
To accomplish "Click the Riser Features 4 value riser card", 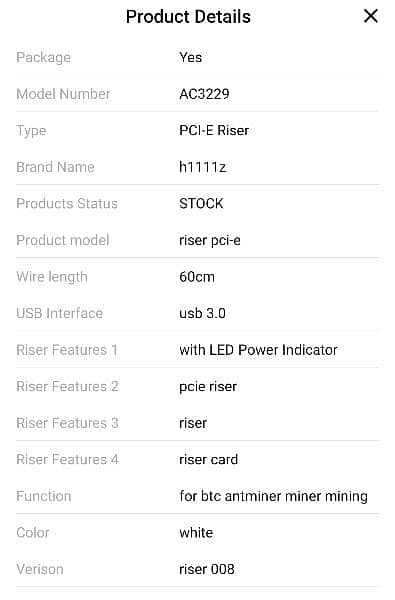I will click(208, 460).
